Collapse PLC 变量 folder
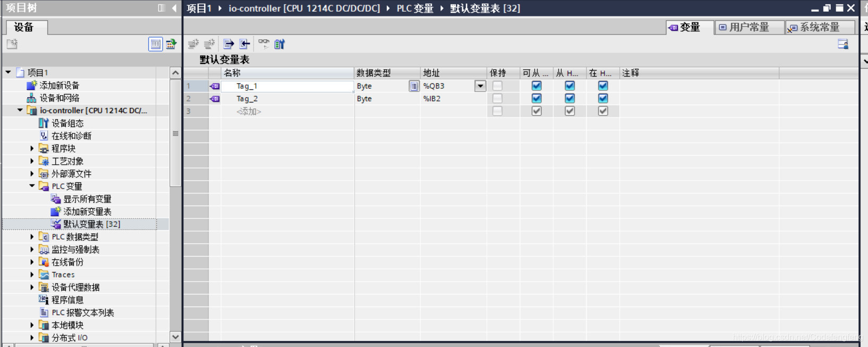 [x=32, y=186]
